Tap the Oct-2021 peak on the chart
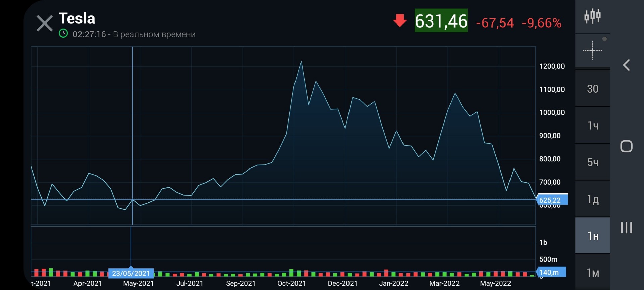The height and width of the screenshot is (290, 644). point(301,62)
